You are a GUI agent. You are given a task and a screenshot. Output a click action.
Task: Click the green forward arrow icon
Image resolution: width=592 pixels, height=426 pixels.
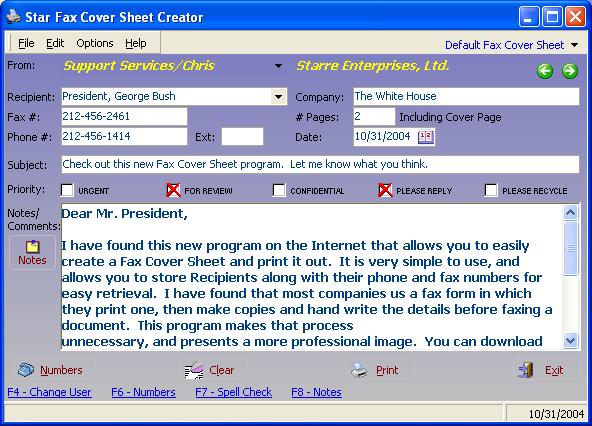click(x=570, y=71)
